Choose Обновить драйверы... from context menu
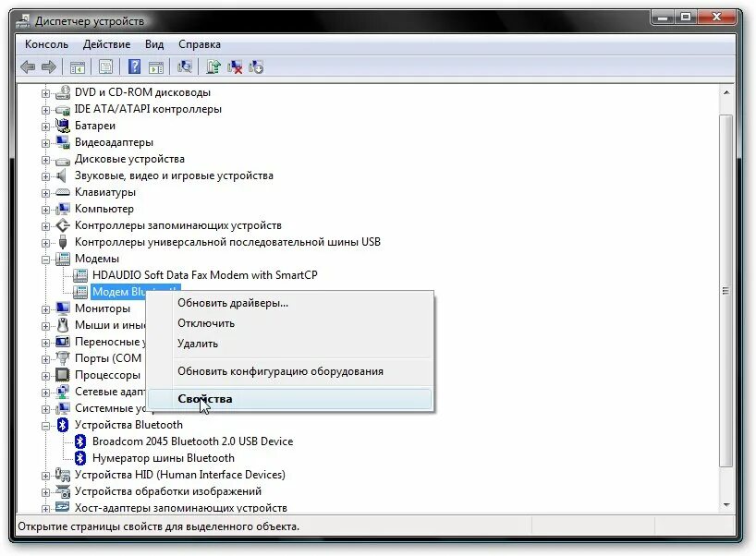 click(x=289, y=303)
